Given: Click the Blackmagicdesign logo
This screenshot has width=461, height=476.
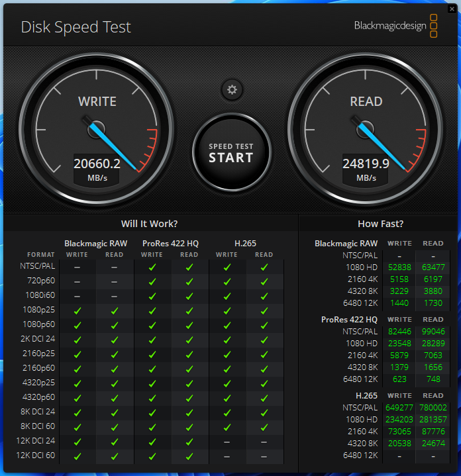Looking at the screenshot, I should coord(395,26).
